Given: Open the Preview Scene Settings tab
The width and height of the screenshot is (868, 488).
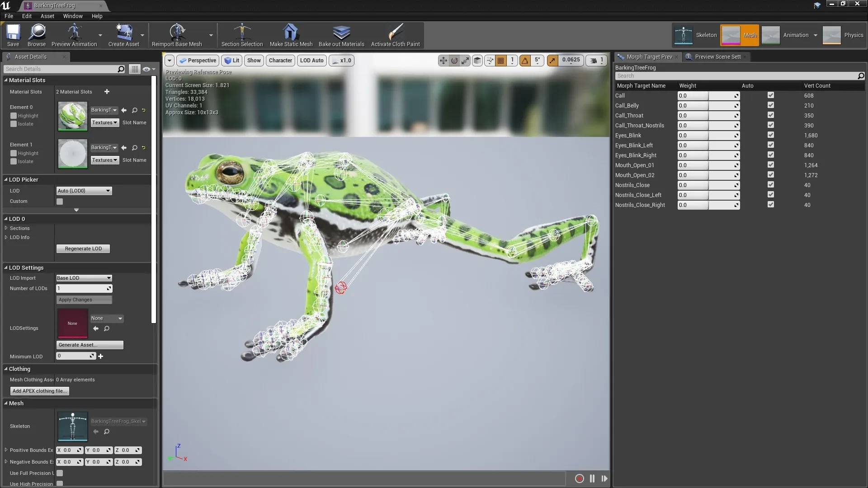Looking at the screenshot, I should [717, 57].
